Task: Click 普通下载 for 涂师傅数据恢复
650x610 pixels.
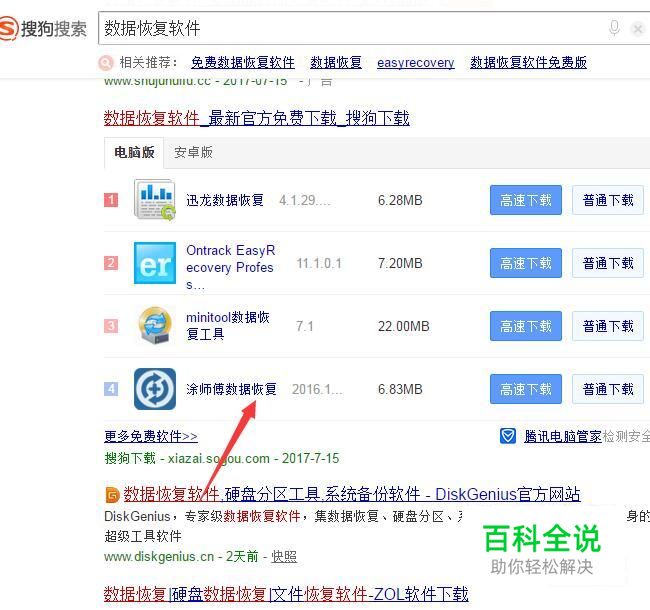Action: [x=608, y=389]
